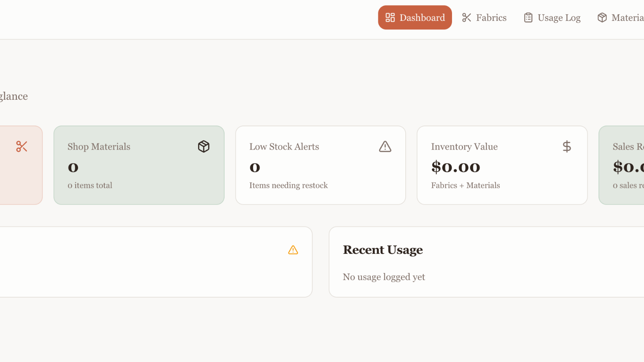Click the Recent Usage heading
The height and width of the screenshot is (362, 644).
[383, 250]
